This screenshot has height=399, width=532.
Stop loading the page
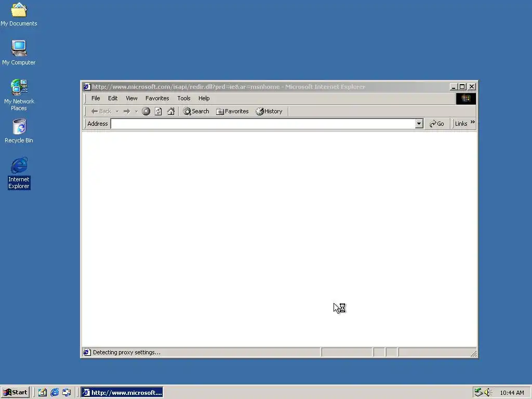click(146, 111)
